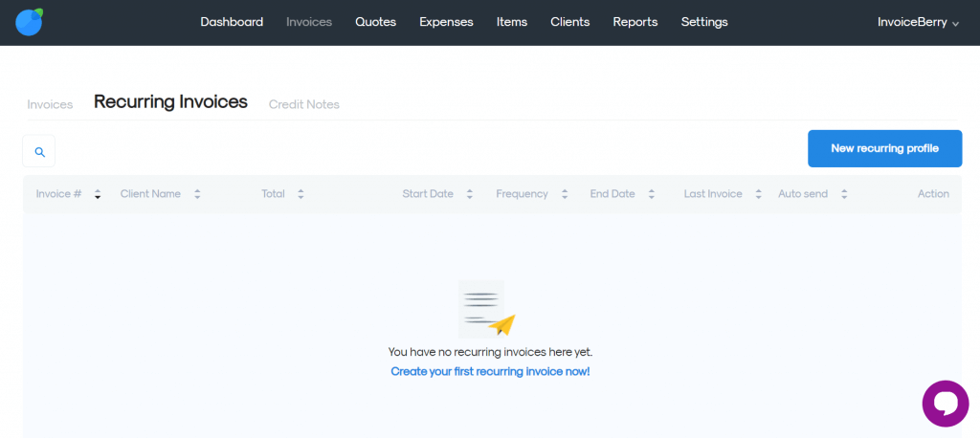Click the New recurring profile button

pyautogui.click(x=884, y=148)
